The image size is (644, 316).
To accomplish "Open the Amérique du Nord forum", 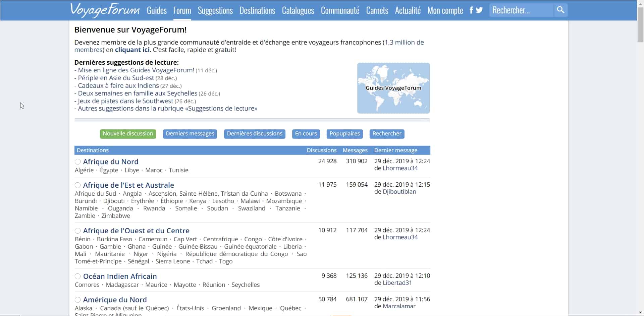I will click(x=115, y=300).
